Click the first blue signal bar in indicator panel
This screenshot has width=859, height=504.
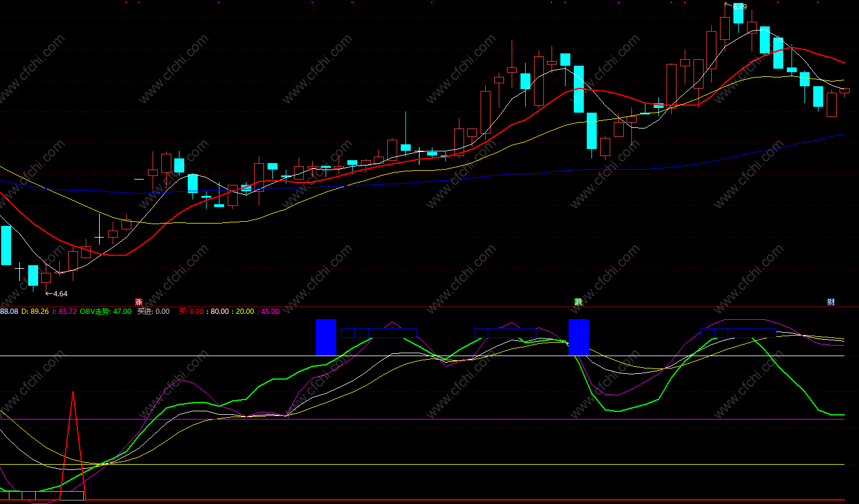326,337
